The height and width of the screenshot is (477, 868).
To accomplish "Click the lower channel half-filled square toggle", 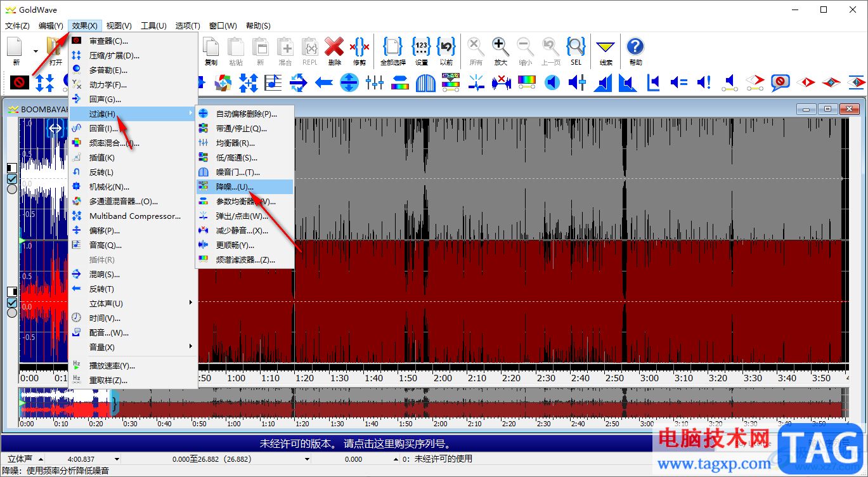I will click(12, 291).
